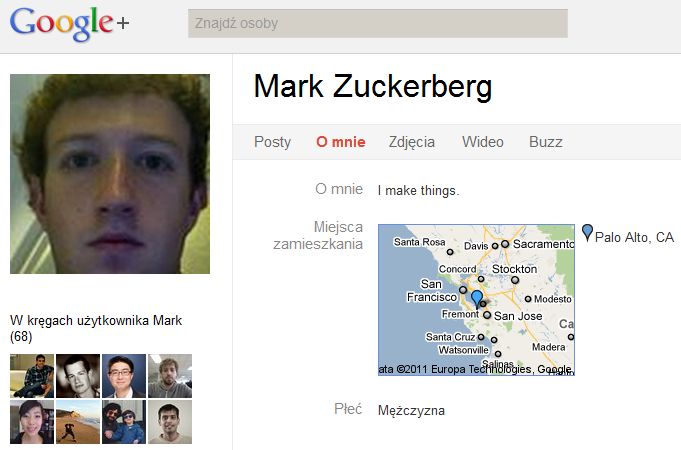
Task: Click the Palo Alto, CA location link
Action: [634, 237]
